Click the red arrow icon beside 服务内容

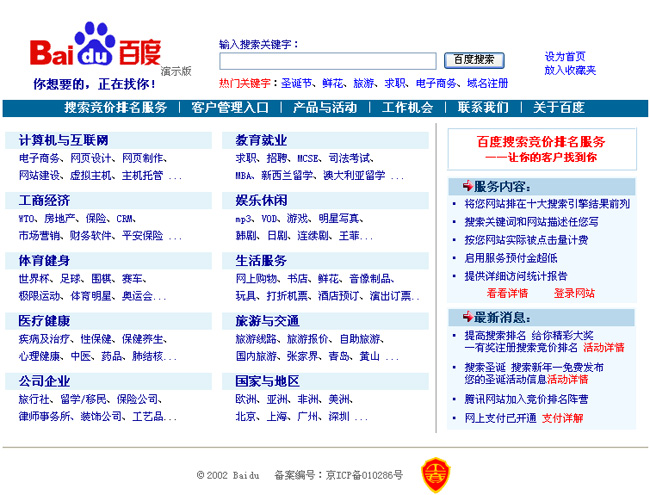click(x=468, y=186)
